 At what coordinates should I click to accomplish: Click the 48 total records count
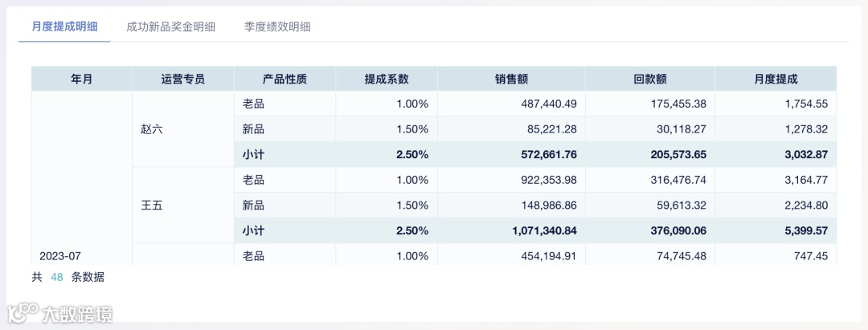(57, 278)
